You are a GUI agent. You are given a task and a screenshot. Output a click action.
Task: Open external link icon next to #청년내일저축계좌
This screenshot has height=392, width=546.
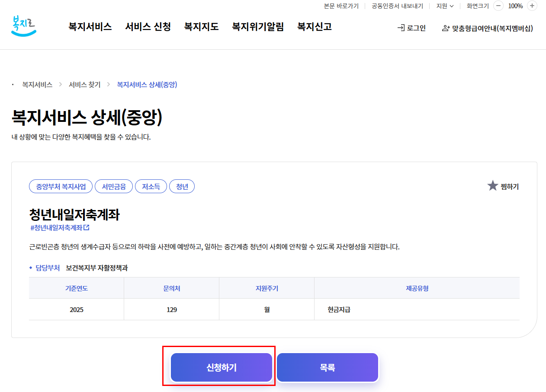pos(87,227)
